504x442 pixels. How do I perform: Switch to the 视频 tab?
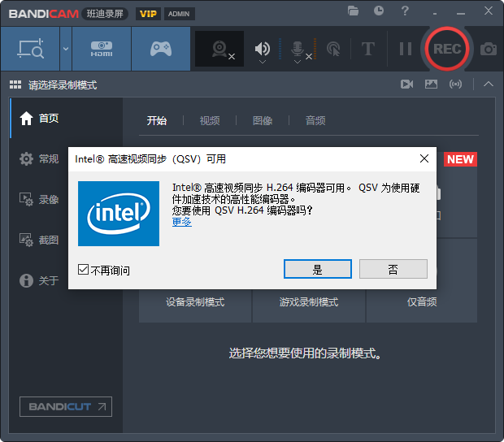[210, 120]
